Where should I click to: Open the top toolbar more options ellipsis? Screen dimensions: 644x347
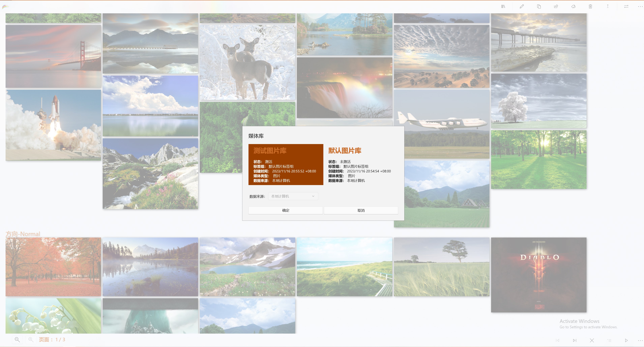click(640, 7)
